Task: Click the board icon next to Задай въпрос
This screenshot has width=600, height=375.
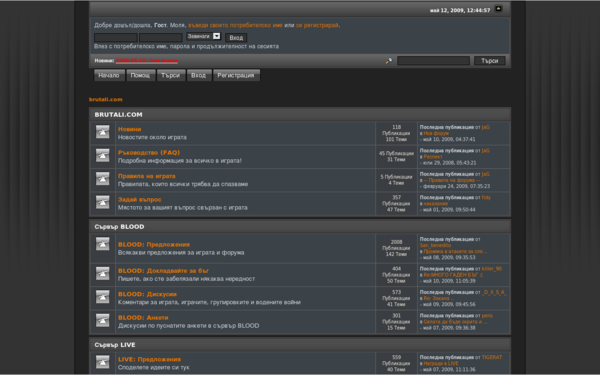Action: click(103, 202)
